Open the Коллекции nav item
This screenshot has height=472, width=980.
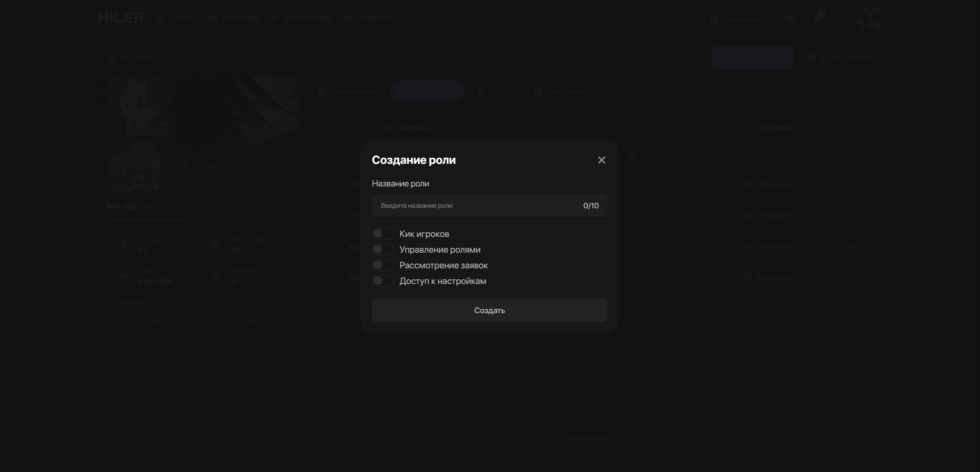pyautogui.click(x=302, y=18)
